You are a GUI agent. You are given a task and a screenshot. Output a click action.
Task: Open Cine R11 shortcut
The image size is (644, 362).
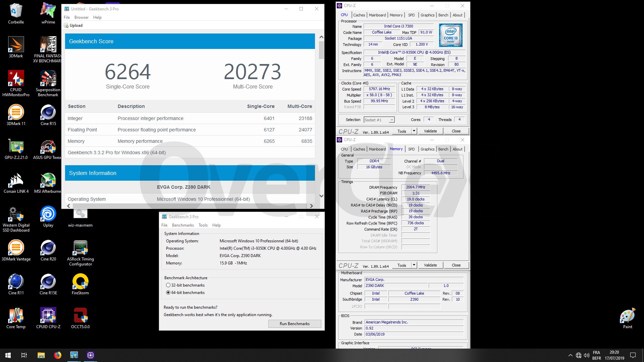(x=16, y=284)
